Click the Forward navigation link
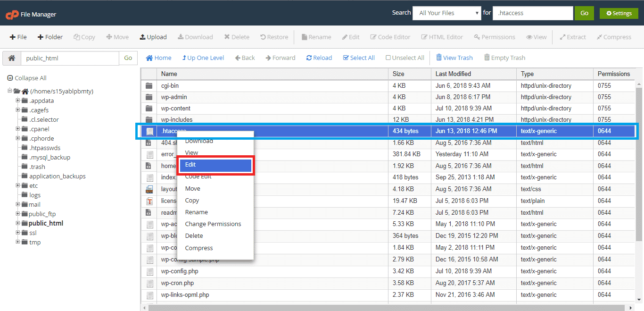 click(280, 58)
